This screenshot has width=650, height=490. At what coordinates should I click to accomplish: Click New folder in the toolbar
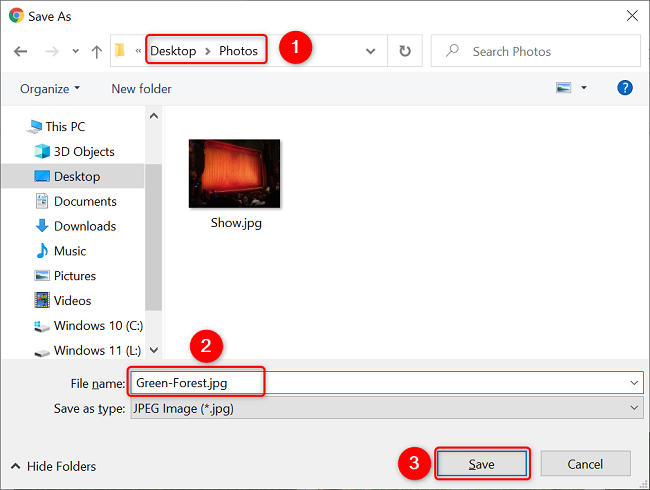pos(141,89)
